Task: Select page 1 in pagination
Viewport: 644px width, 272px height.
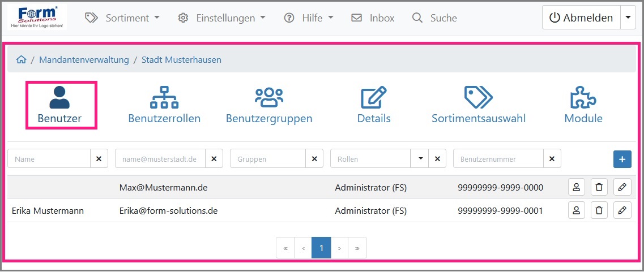Action: (x=321, y=248)
